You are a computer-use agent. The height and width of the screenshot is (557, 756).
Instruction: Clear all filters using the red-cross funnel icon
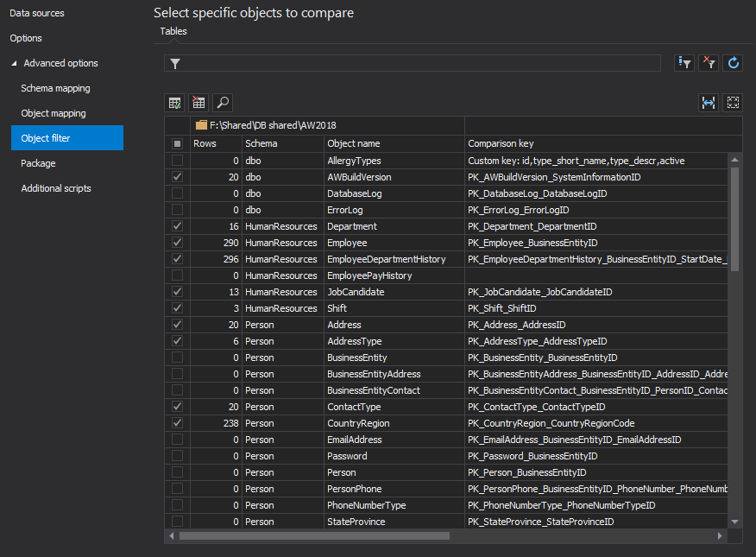[x=709, y=62]
